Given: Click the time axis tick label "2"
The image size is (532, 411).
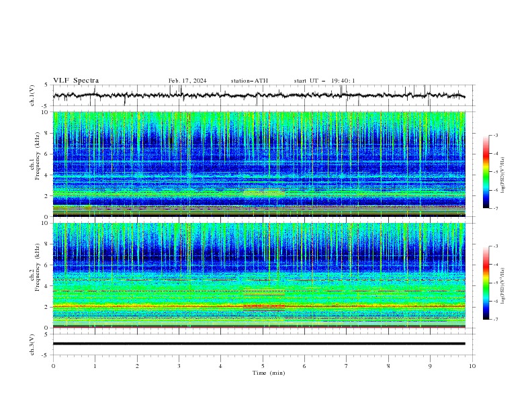Looking at the screenshot, I should [x=137, y=366].
